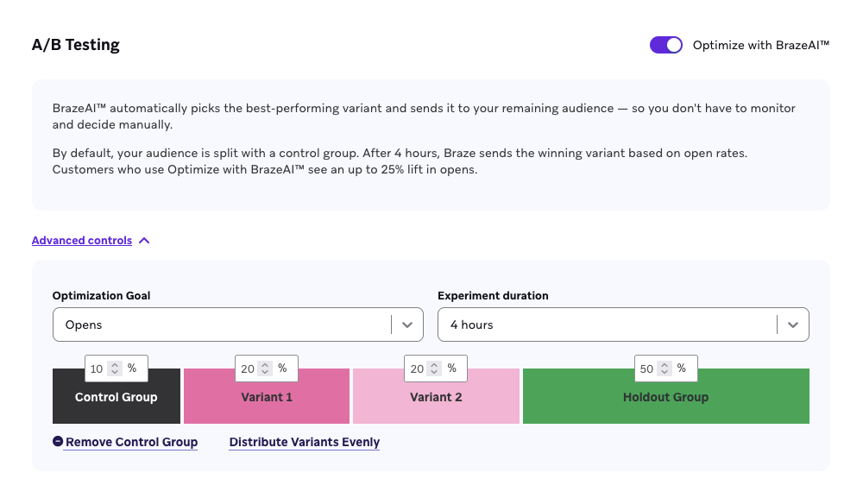Image resolution: width=863 pixels, height=504 pixels.
Task: Collapse the Advanced controls link
Action: [82, 241]
